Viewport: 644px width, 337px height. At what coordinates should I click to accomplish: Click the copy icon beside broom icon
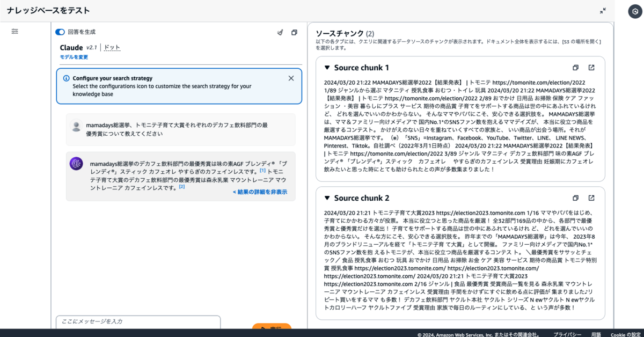point(294,33)
